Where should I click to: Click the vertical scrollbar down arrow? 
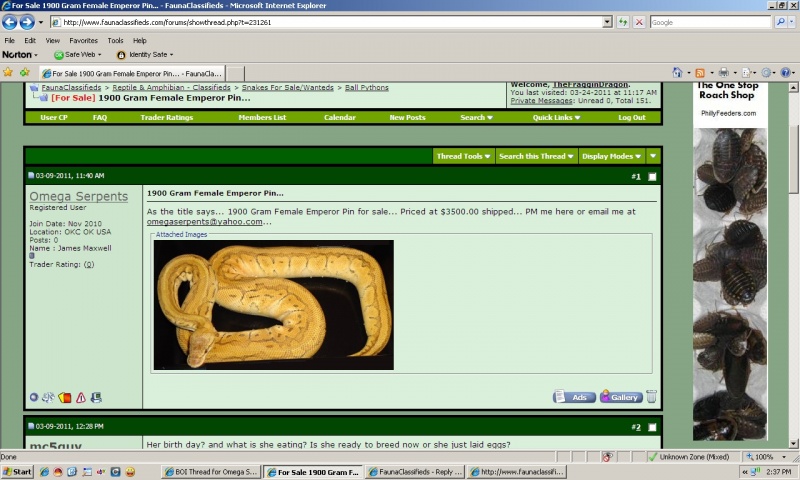click(x=793, y=444)
